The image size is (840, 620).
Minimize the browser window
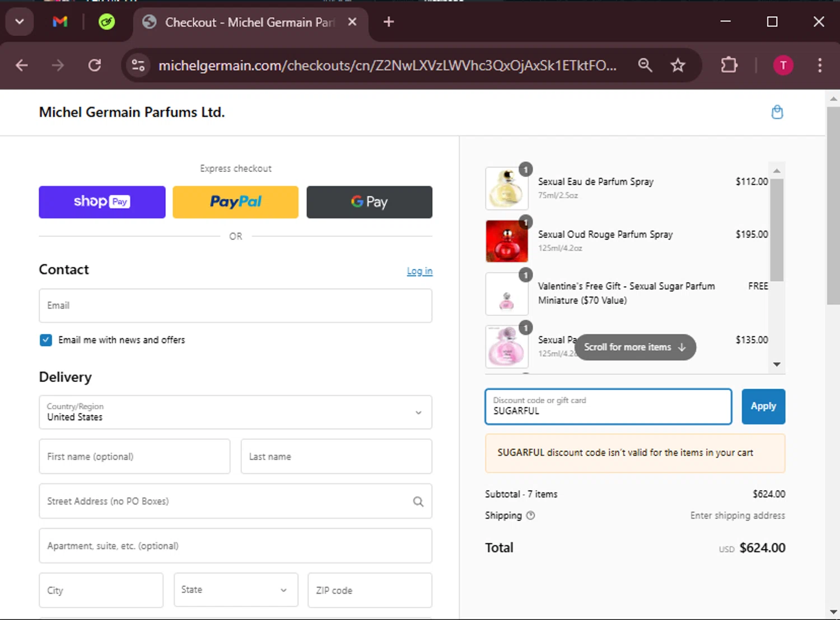click(726, 22)
